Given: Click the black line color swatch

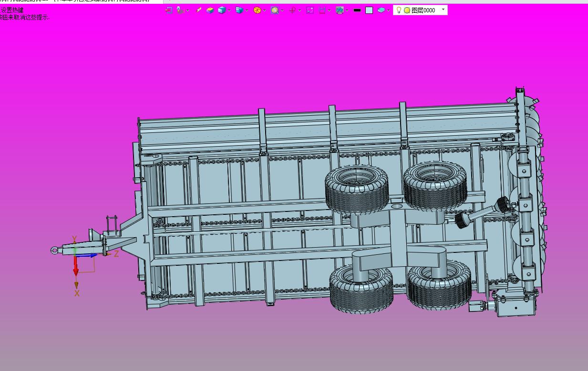Looking at the screenshot, I should [357, 10].
